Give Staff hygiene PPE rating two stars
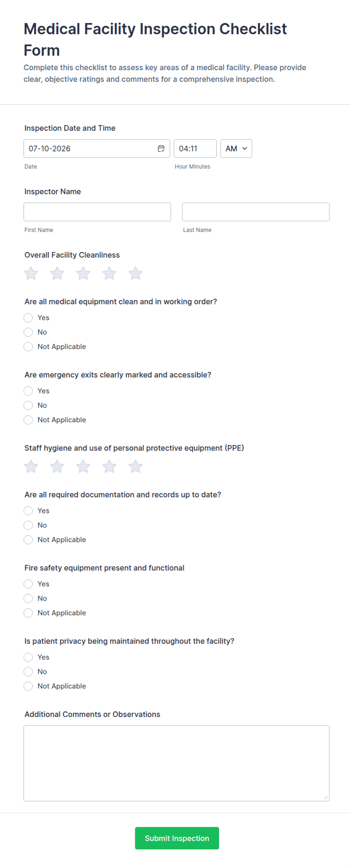 coord(57,466)
